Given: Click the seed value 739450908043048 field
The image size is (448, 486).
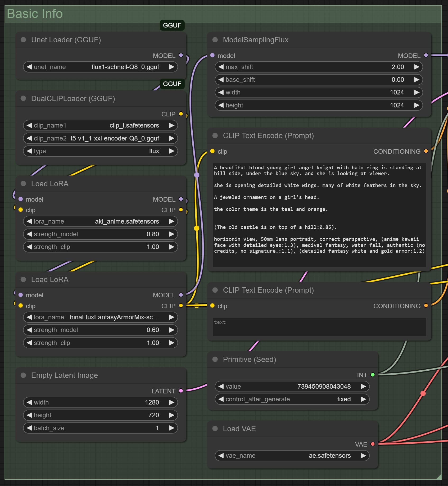Looking at the screenshot, I should (292, 387).
